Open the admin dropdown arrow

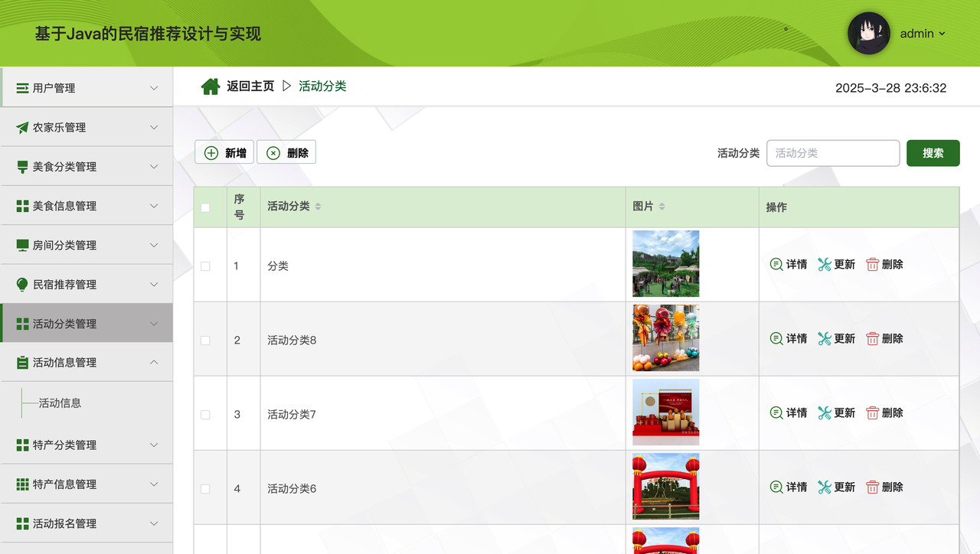pyautogui.click(x=942, y=34)
